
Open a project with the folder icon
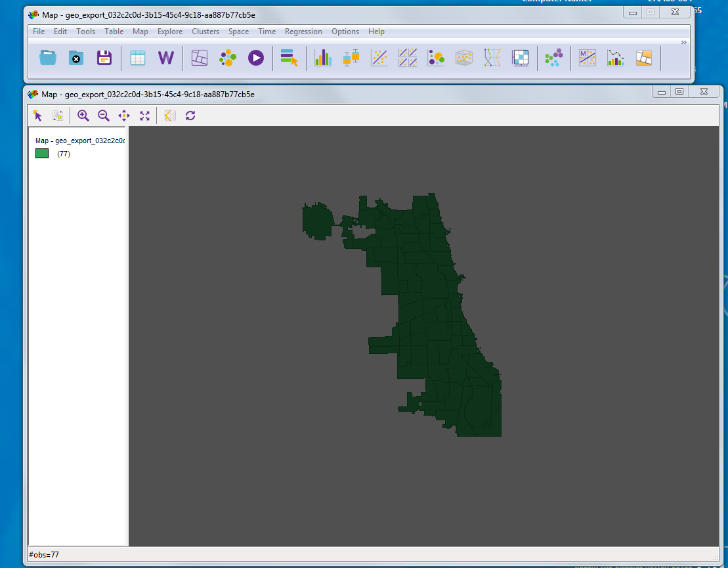(x=47, y=58)
